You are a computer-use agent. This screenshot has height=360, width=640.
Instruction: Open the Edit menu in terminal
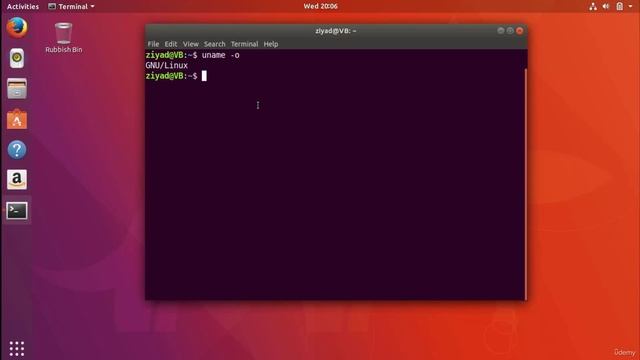(x=171, y=44)
